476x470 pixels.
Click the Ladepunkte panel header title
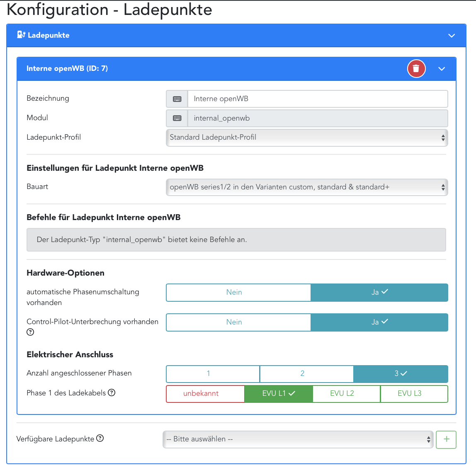49,35
